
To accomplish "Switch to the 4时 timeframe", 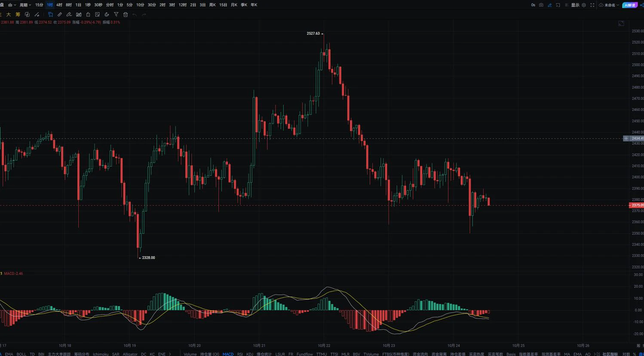I will (59, 5).
